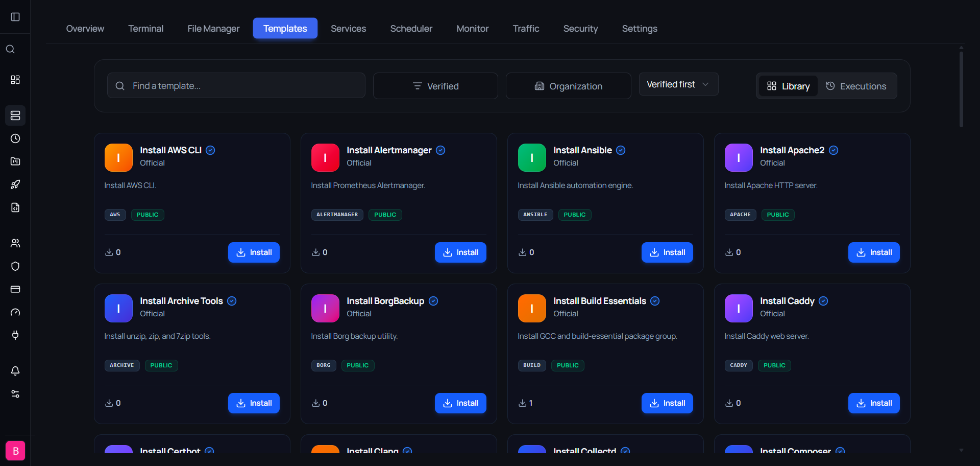
Task: Open the user avatar labeled B
Action: click(15, 451)
